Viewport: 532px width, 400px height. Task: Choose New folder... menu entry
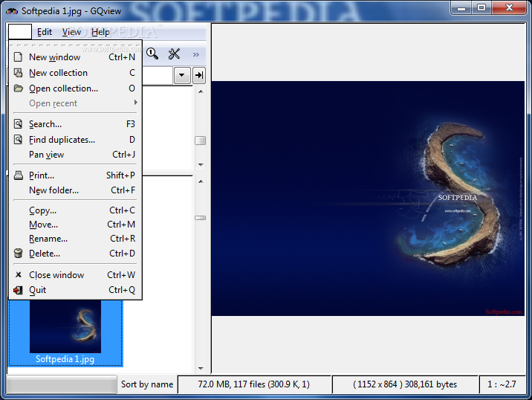(x=75, y=190)
